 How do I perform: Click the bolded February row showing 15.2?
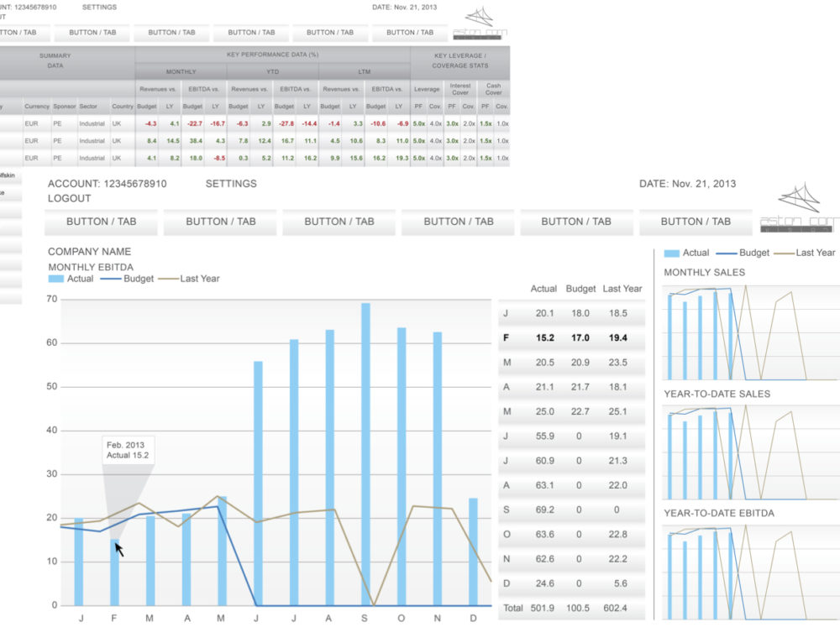click(571, 338)
